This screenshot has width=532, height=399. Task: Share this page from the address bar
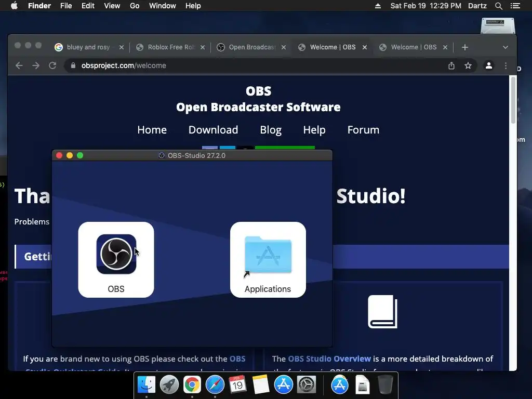coord(451,65)
